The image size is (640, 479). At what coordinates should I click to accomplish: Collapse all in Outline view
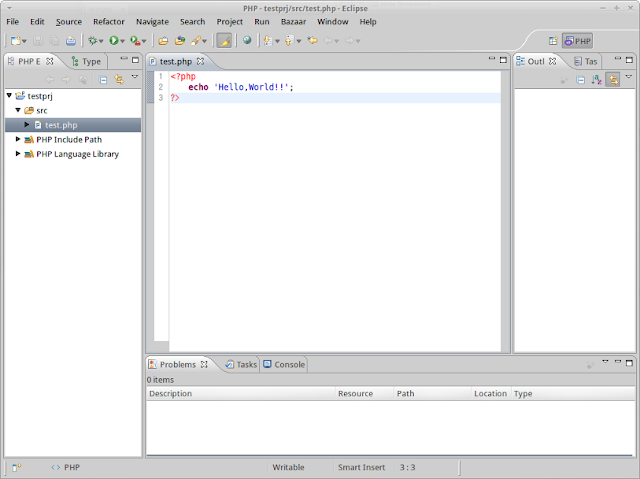(580, 80)
